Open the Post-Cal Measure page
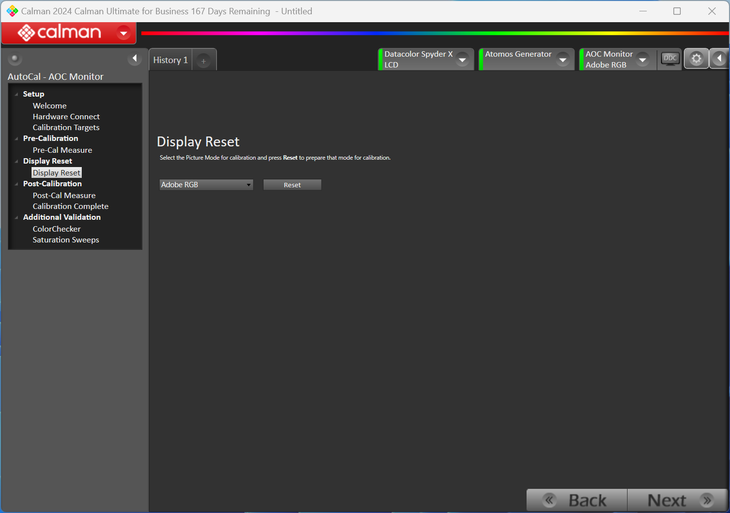The width and height of the screenshot is (730, 513). point(64,195)
